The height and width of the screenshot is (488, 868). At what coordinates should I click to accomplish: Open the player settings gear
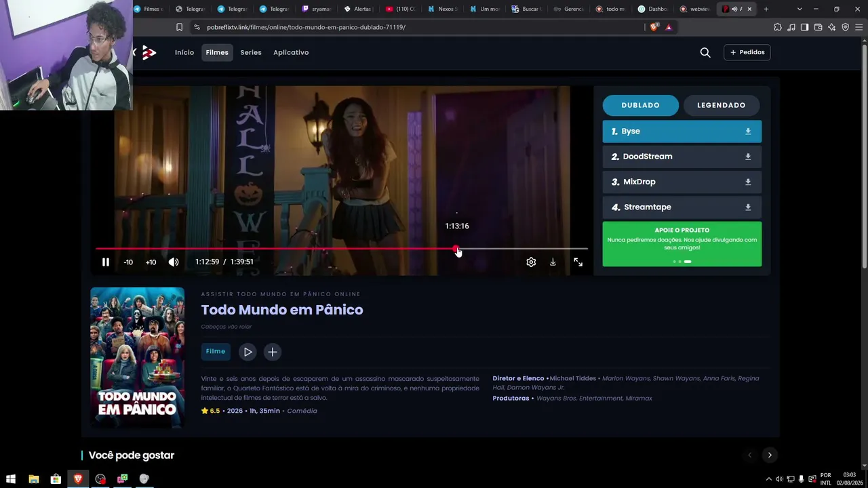click(x=531, y=262)
